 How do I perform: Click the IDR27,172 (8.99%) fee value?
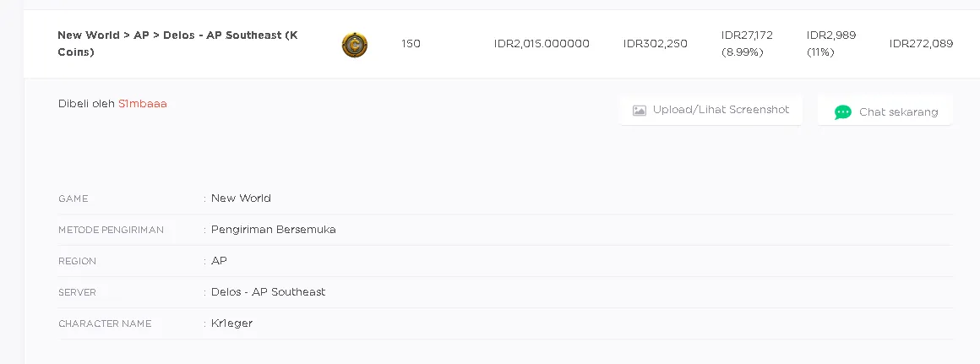tap(747, 44)
